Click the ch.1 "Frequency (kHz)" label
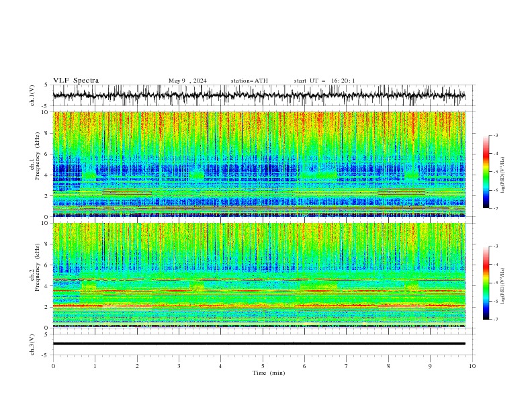This screenshot has height=411, width=532. pos(38,156)
